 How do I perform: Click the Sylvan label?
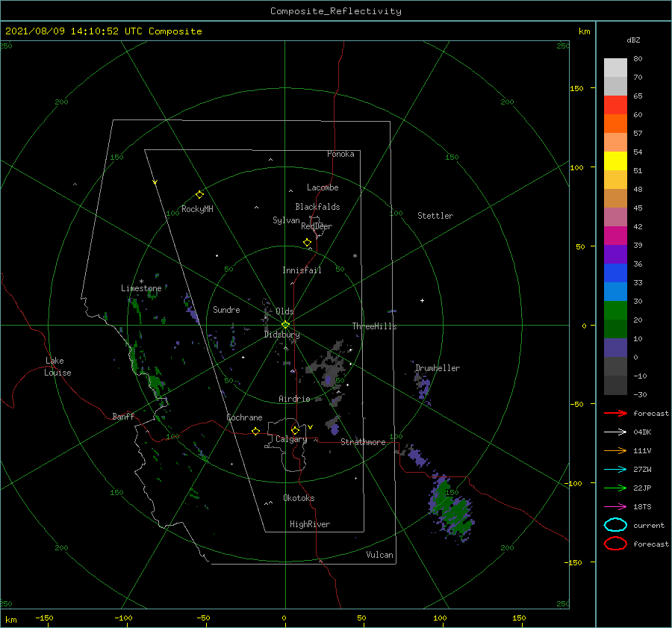(x=286, y=220)
